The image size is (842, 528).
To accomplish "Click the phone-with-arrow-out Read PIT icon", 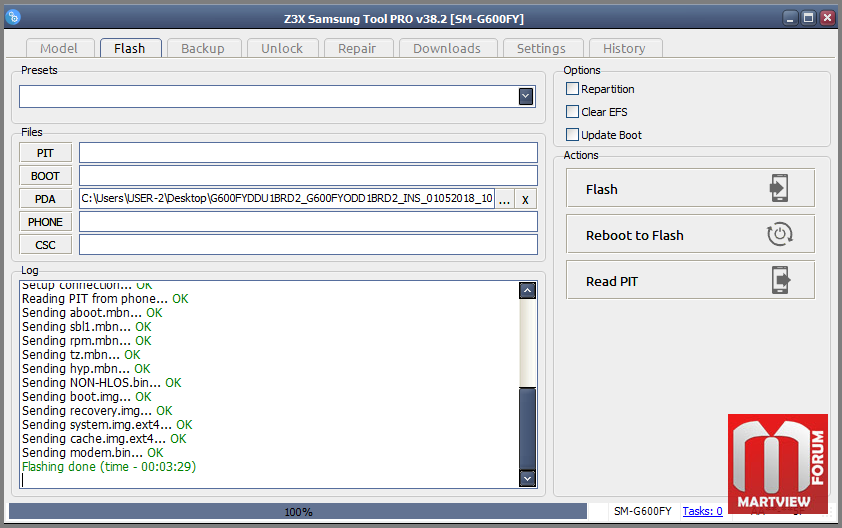I will point(781,280).
